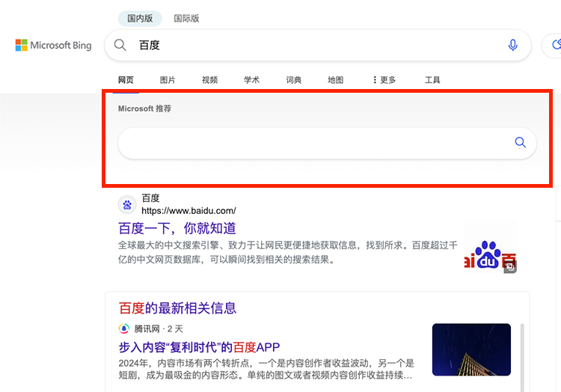Switch to 国际版 search mode
The width and height of the screenshot is (561, 392).
tap(186, 19)
